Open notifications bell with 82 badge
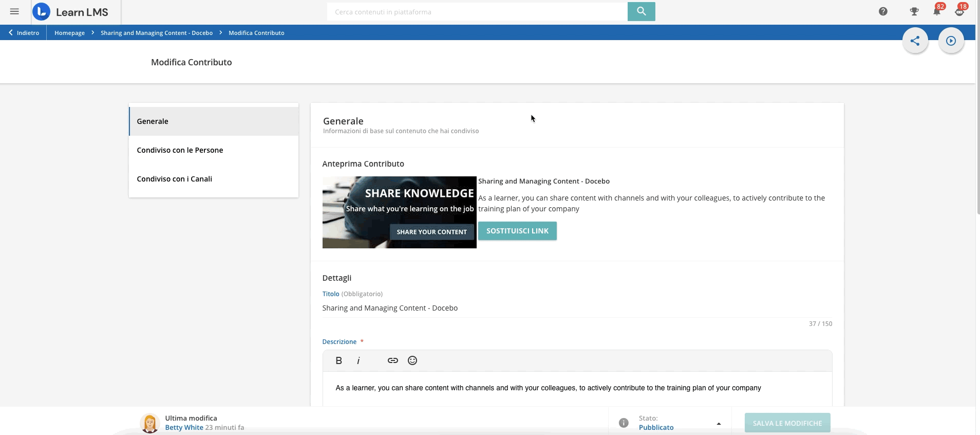980x435 pixels. 937,10
